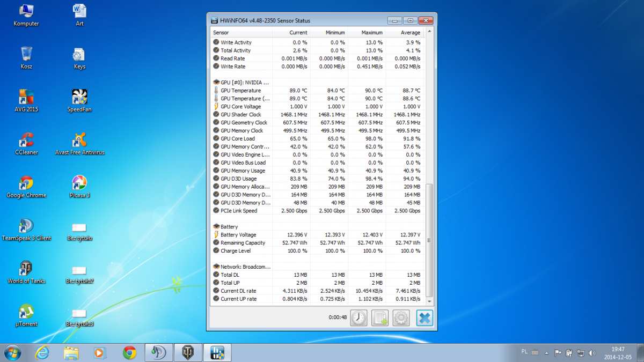Select the Network: Broadcom group row
644x362 pixels.
click(317, 267)
